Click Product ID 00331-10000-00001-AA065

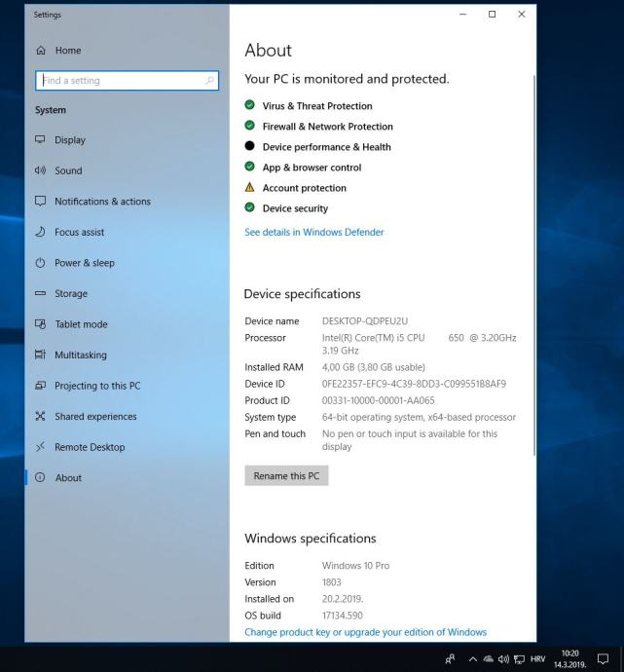click(x=378, y=400)
